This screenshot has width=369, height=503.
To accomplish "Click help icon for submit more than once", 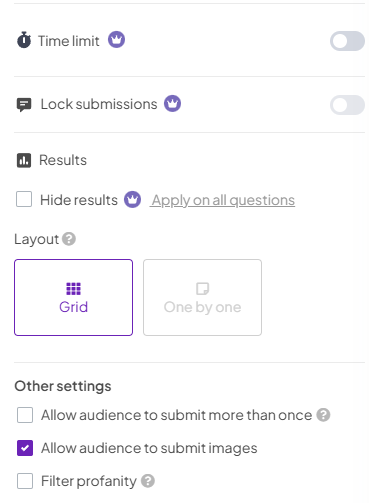I will (x=323, y=415).
